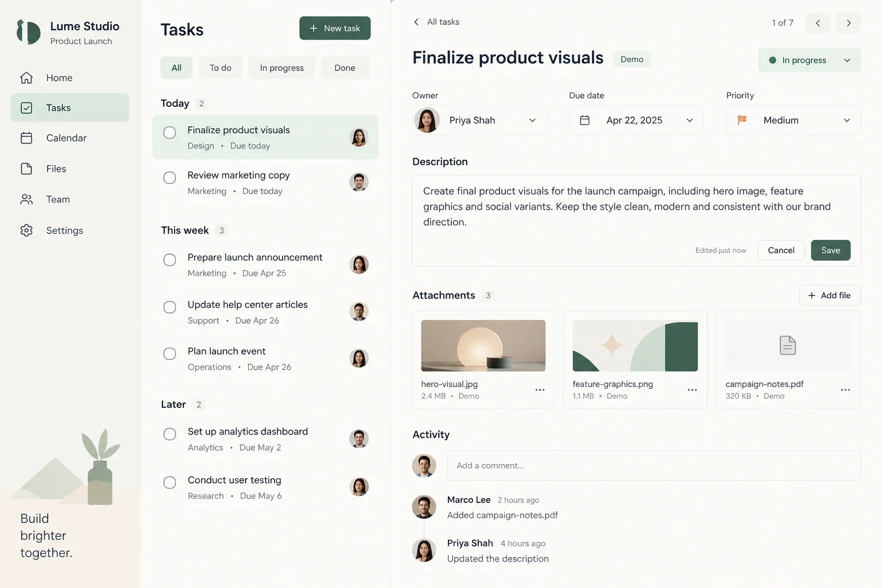
Task: Select the All tasks filter tab
Action: [176, 68]
